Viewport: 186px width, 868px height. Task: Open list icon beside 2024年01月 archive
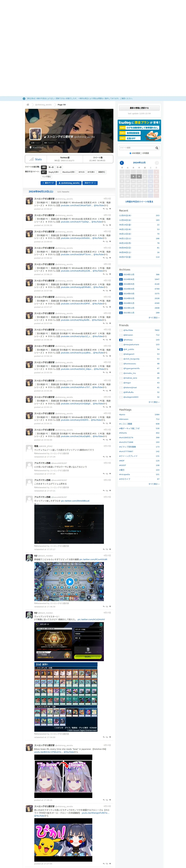121,303
